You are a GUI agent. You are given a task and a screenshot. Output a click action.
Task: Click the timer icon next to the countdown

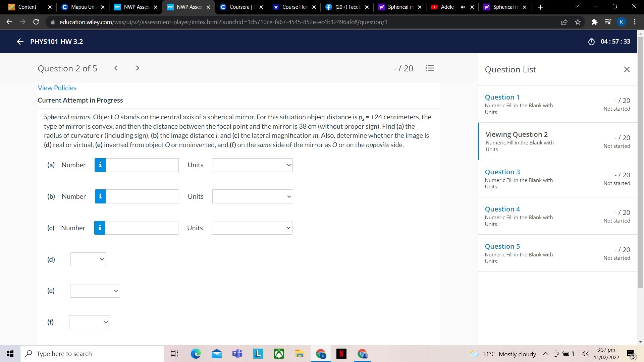point(592,42)
